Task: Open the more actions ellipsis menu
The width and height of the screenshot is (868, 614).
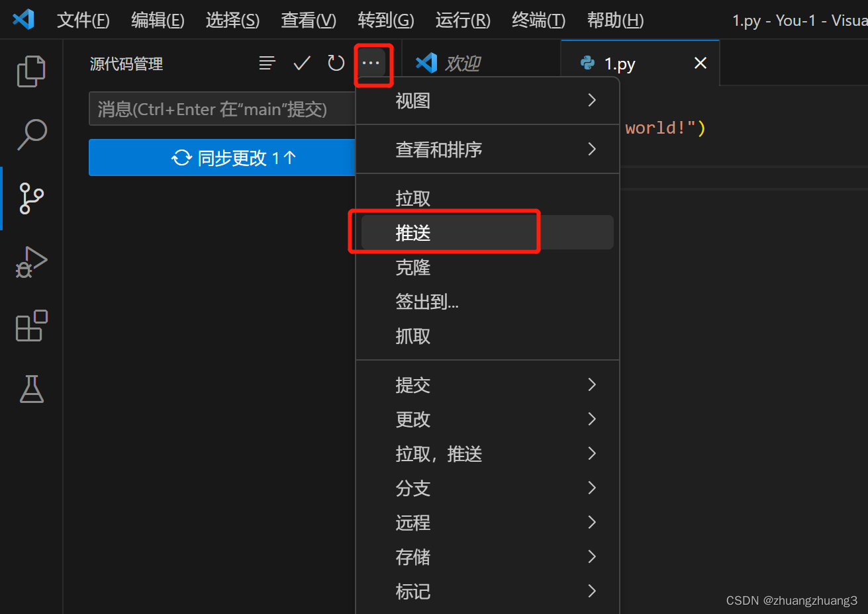Action: click(x=371, y=63)
